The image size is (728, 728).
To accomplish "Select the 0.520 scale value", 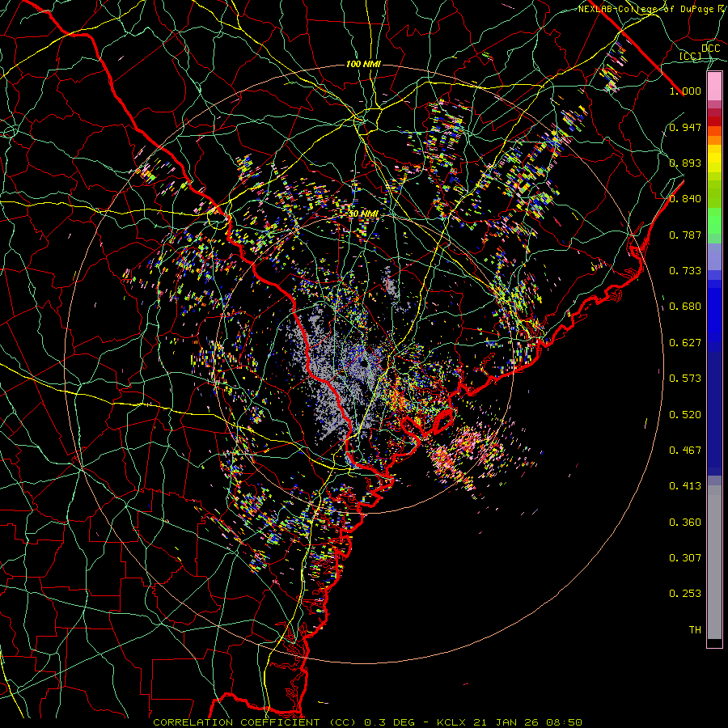I will pyautogui.click(x=685, y=415).
